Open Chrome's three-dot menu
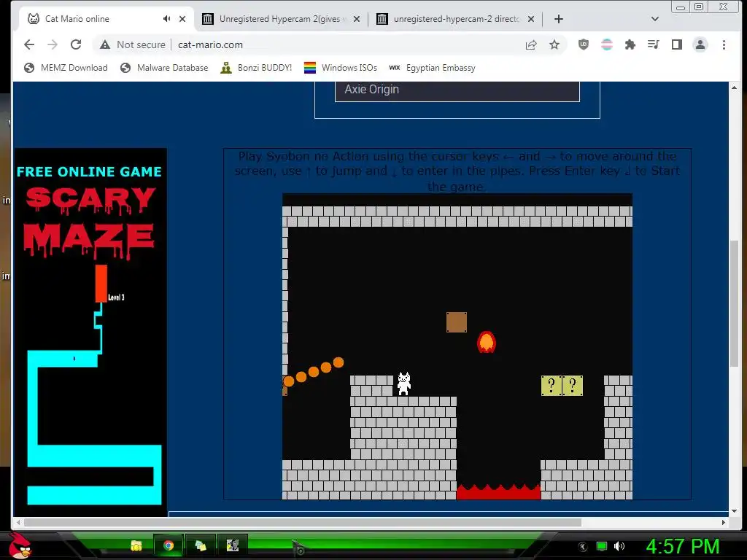This screenshot has width=747, height=560. [724, 44]
